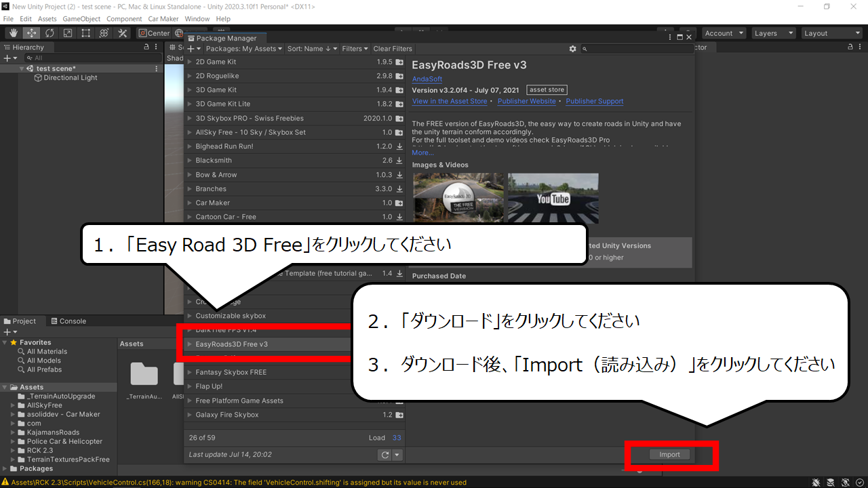
Task: Open View in the Asset Store link
Action: pyautogui.click(x=450, y=101)
